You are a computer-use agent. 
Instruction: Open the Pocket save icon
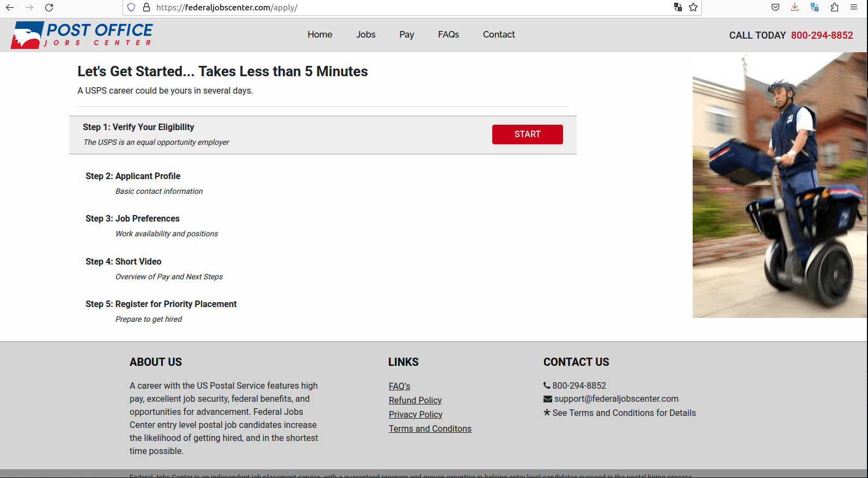coord(775,7)
